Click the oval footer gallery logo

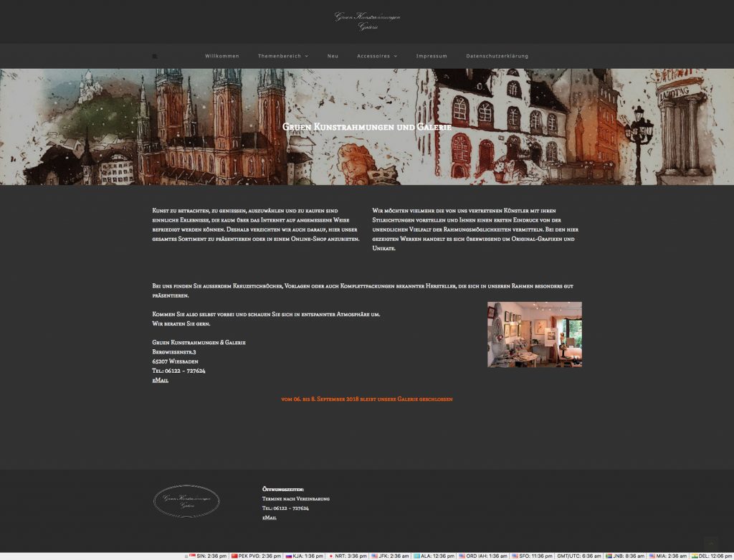point(186,501)
